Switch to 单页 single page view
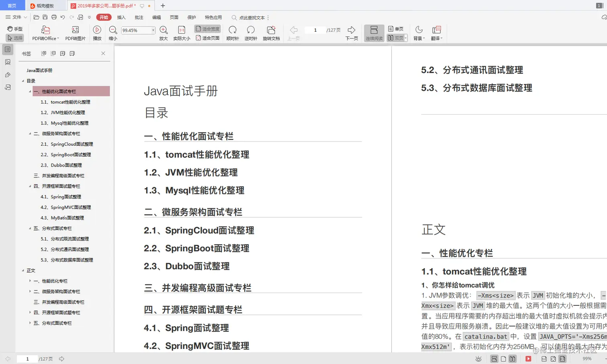This screenshot has height=364, width=607. [396, 29]
